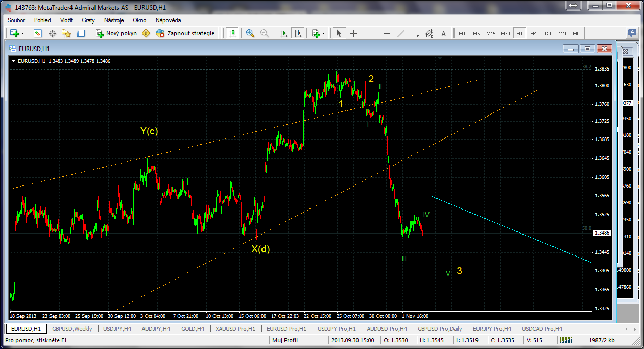Screen dimensions: 644x349
Task: Click connection status 1987/2 kb
Action: click(x=601, y=340)
